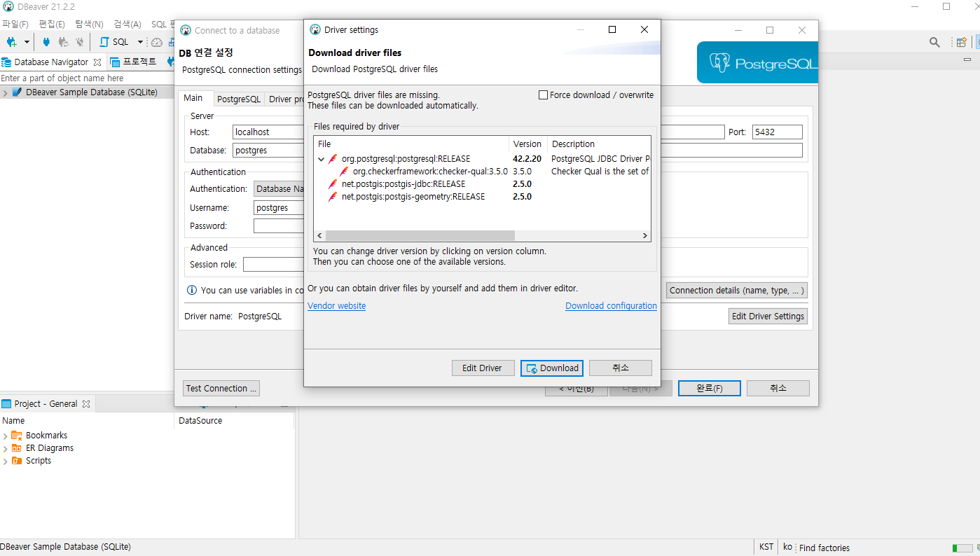The image size is (980, 556).
Task: Expand the ER Diagrams folder
Action: pos(6,448)
